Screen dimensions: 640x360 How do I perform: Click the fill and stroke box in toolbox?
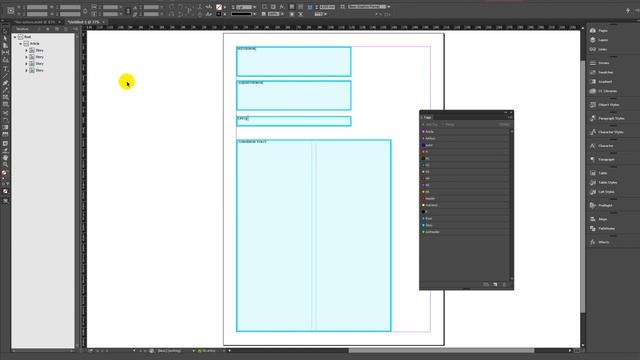(5, 173)
